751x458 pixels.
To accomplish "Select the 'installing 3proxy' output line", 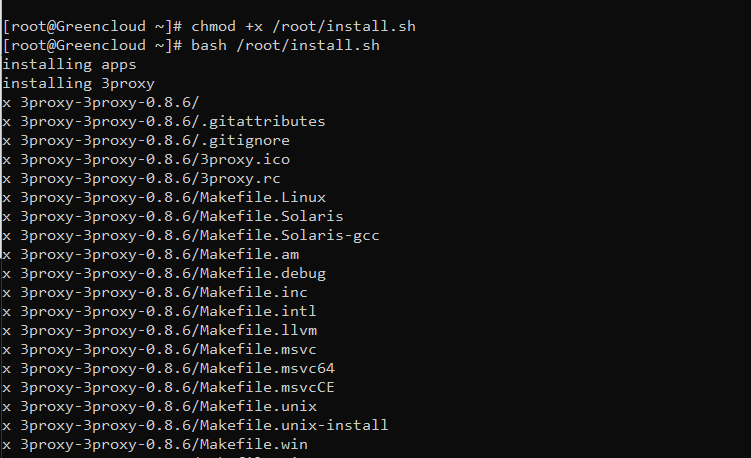I will click(79, 83).
